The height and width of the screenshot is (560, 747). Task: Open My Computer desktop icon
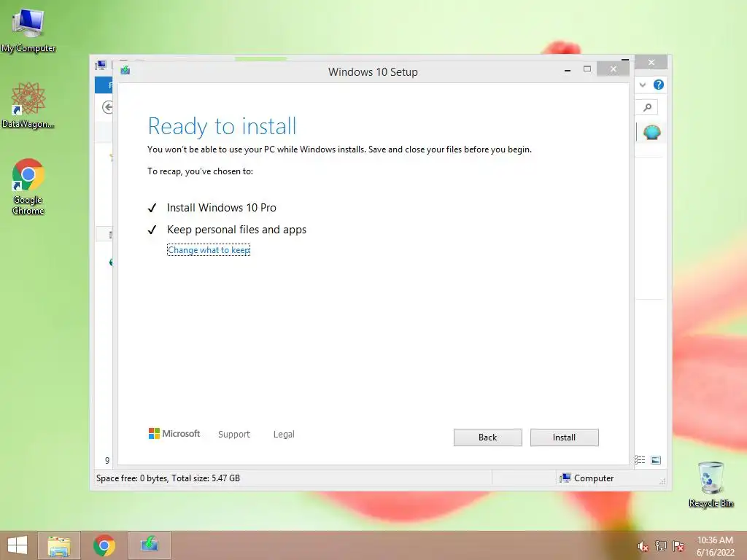pos(28,29)
